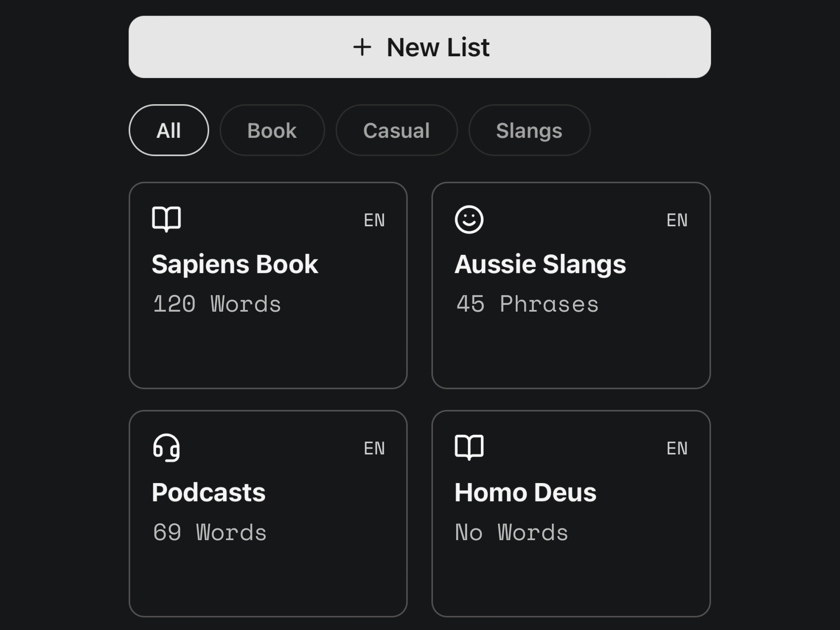
Task: Open the Podcasts list title
Action: pos(209,492)
